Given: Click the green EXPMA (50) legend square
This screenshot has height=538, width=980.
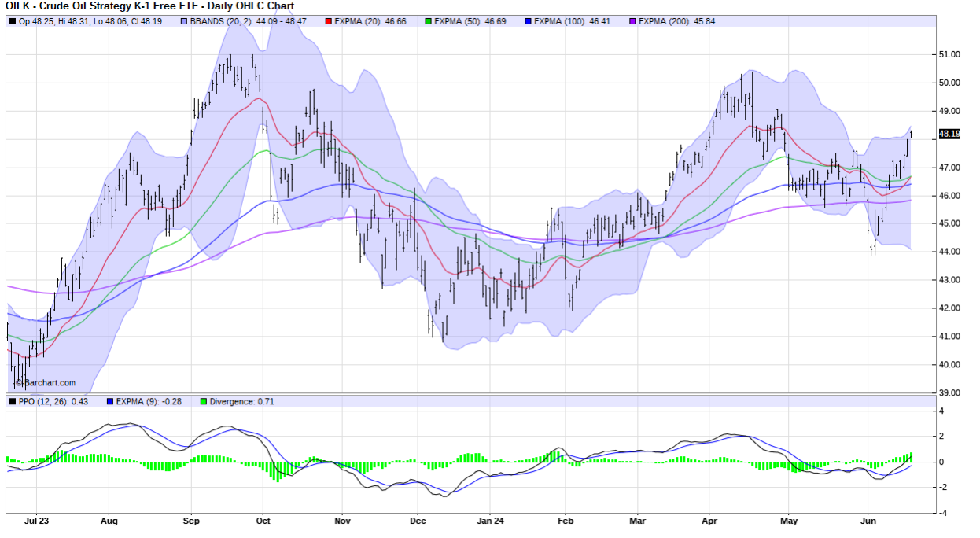Looking at the screenshot, I should point(428,20).
